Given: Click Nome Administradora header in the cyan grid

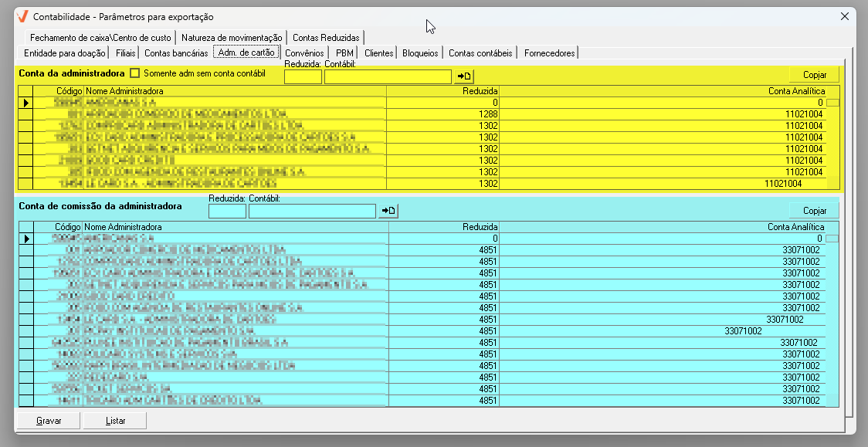Looking at the screenshot, I should [x=236, y=227].
